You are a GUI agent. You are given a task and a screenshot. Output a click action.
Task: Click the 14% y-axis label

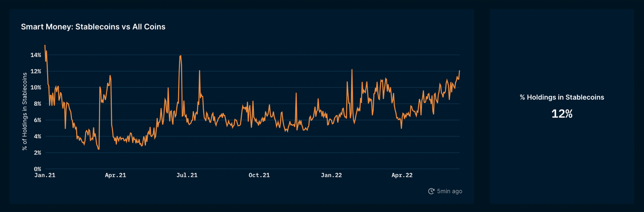pyautogui.click(x=36, y=55)
